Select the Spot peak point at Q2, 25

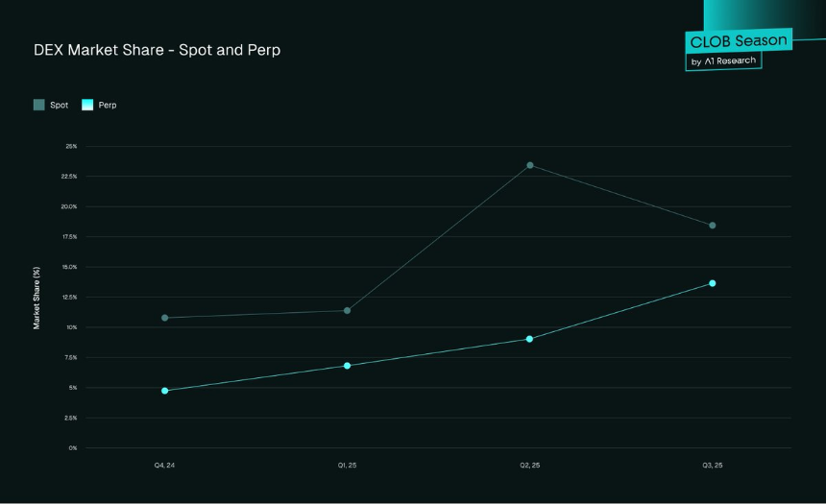point(530,165)
